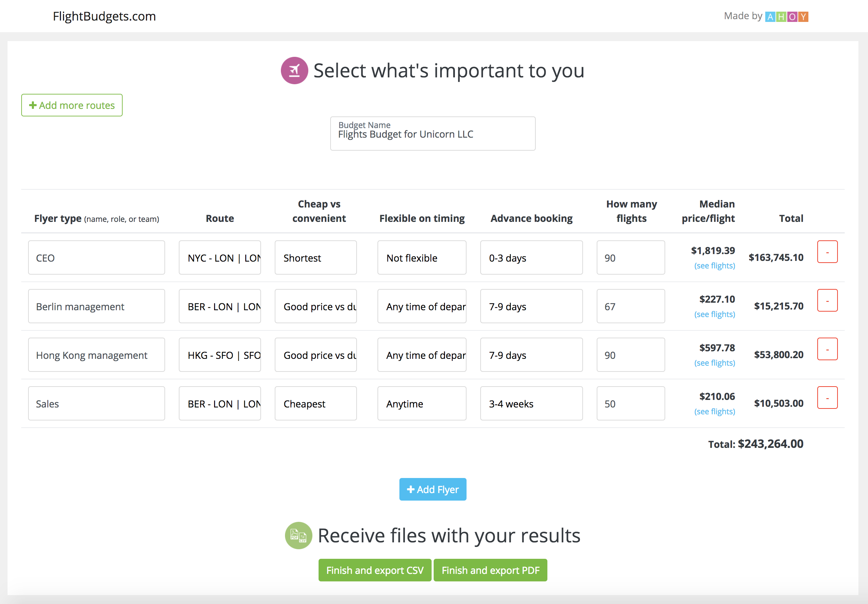Open the CEO Cheap vs convenient dropdown
The image size is (868, 604).
click(315, 258)
